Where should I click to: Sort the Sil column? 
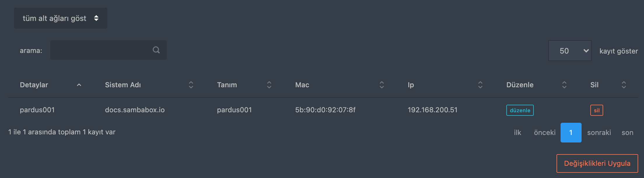(x=624, y=85)
